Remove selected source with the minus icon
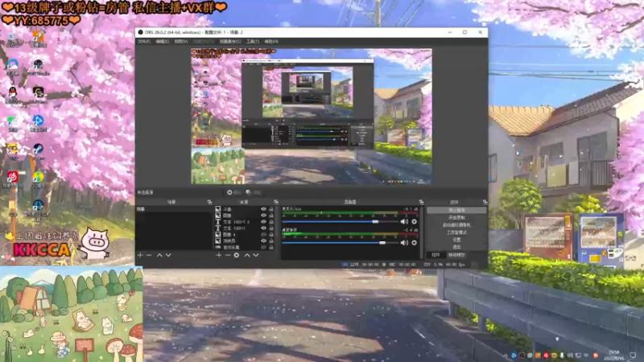The height and width of the screenshot is (362, 644). (x=228, y=255)
